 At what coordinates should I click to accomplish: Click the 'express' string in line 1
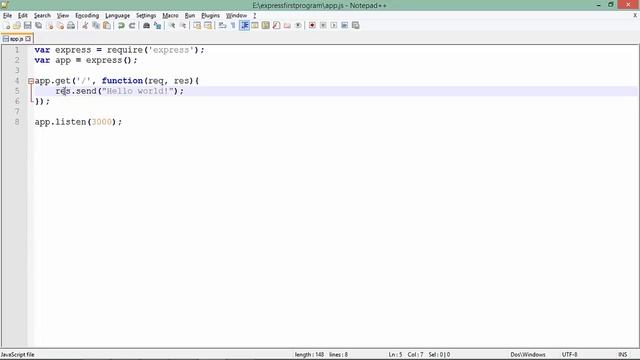click(171, 50)
